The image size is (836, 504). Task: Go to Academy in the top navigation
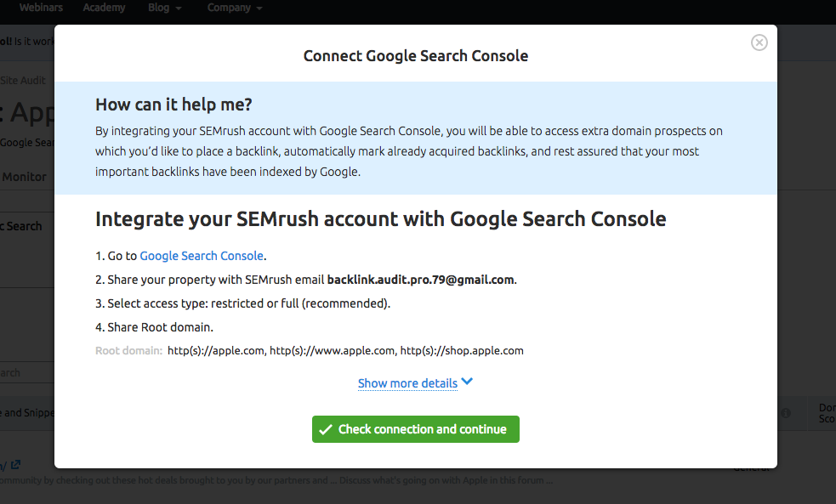[x=104, y=8]
